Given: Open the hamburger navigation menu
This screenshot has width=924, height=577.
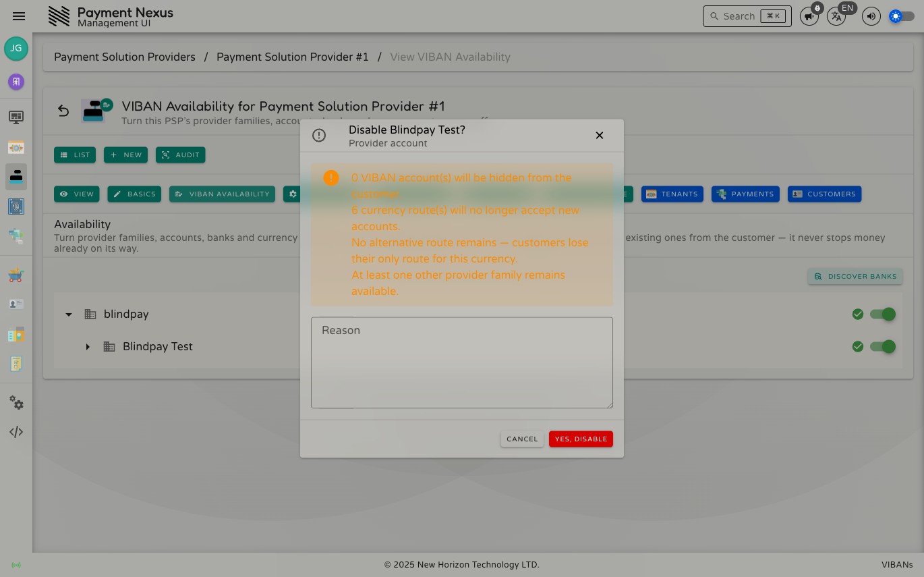Looking at the screenshot, I should tap(19, 16).
